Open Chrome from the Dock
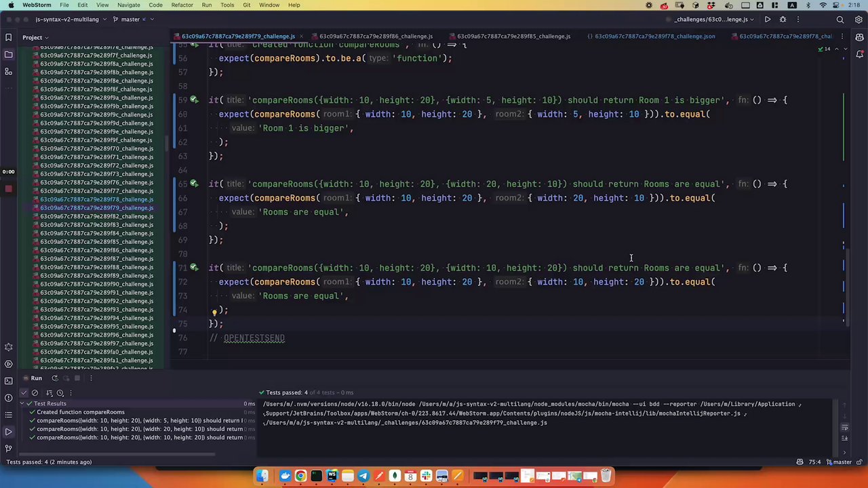The image size is (868, 488). point(300,476)
